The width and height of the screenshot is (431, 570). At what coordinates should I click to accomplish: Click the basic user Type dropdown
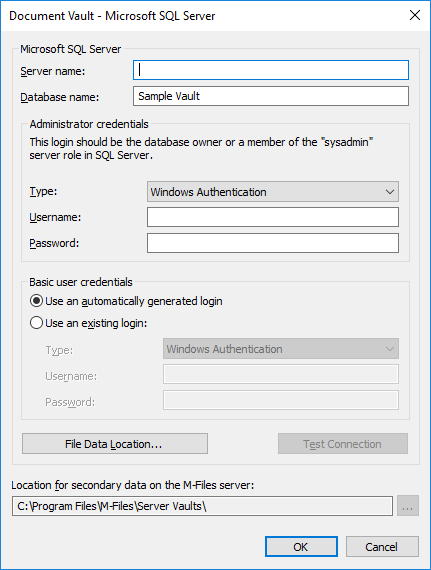coord(281,349)
